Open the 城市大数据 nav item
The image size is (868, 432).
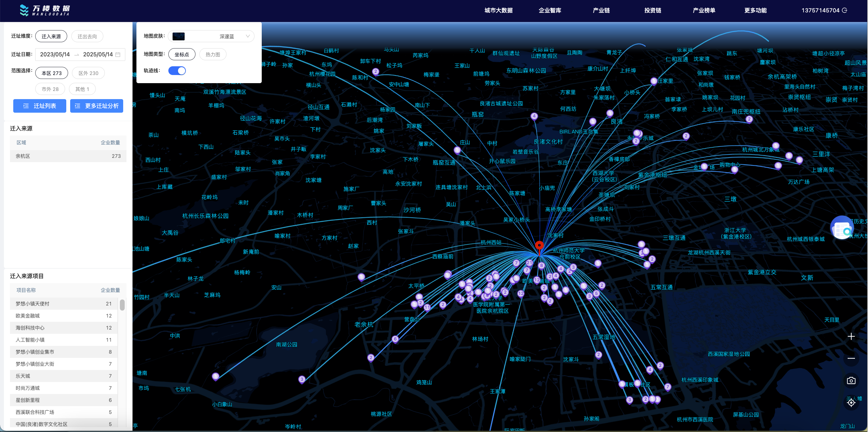click(498, 11)
